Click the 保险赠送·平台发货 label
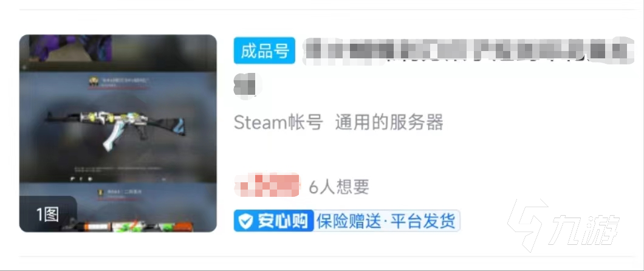644x271 pixels. (x=386, y=222)
